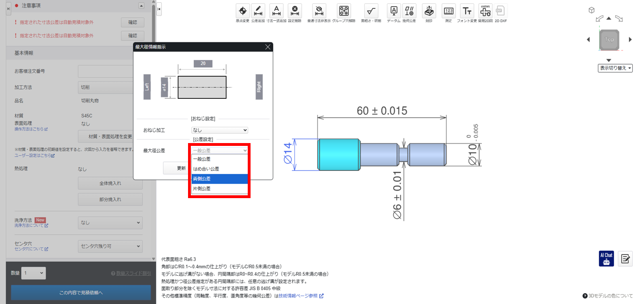Click the 20 length value in dialog

203,64
